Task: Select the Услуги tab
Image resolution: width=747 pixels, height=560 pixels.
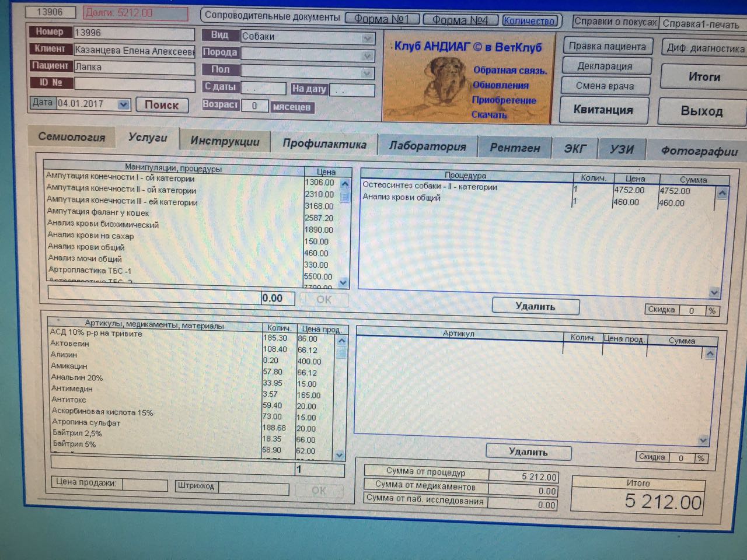Action: click(148, 138)
